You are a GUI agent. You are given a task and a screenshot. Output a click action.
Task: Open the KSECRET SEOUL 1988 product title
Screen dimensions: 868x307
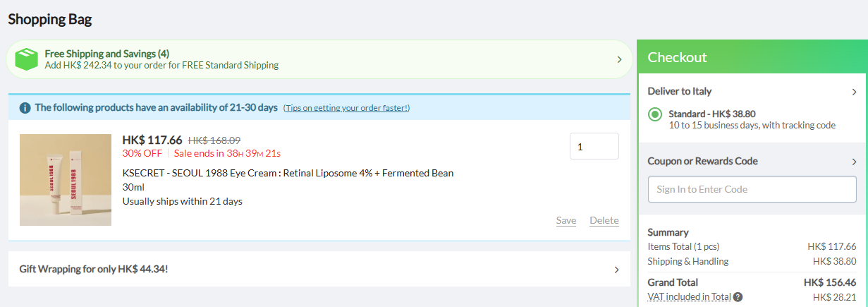pos(288,173)
